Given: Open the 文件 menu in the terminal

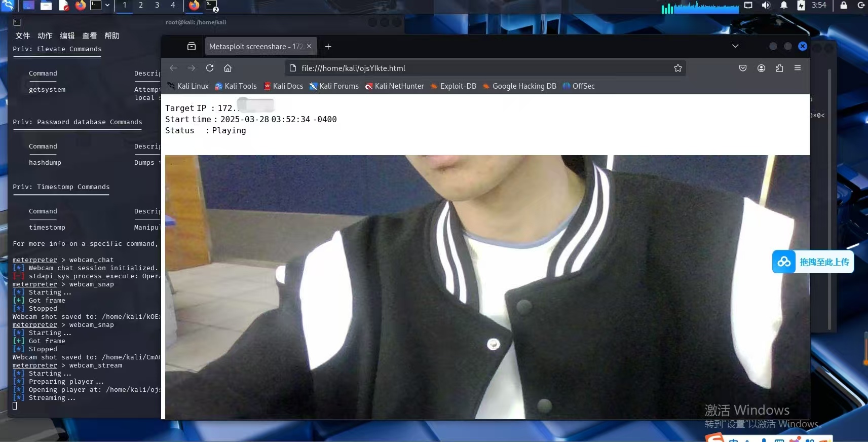Looking at the screenshot, I should (22, 35).
